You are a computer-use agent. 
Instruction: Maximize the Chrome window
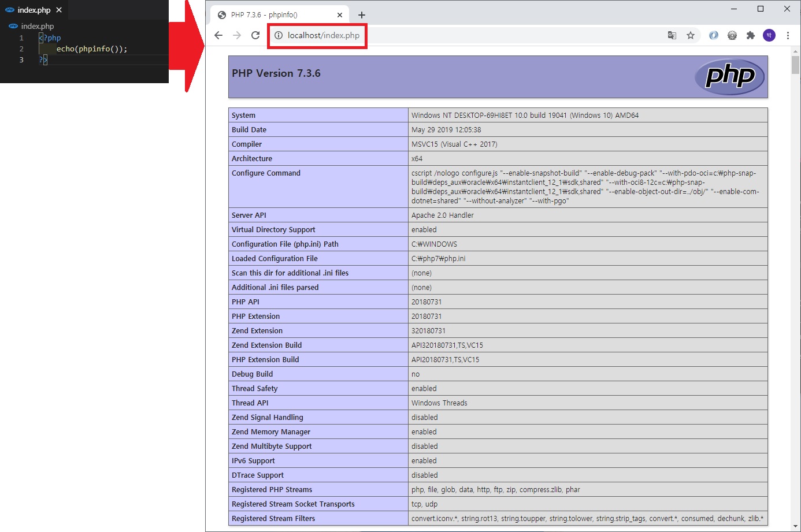[761, 9]
